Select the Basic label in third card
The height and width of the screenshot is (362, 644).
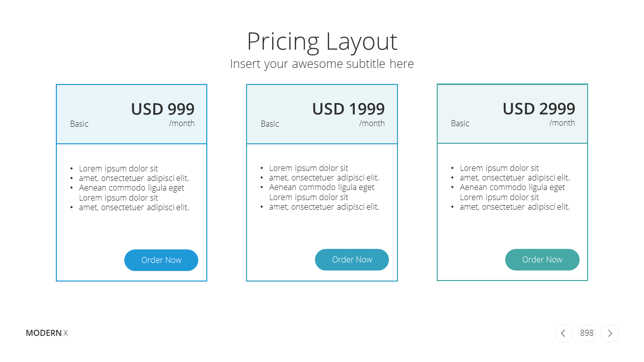pos(460,123)
